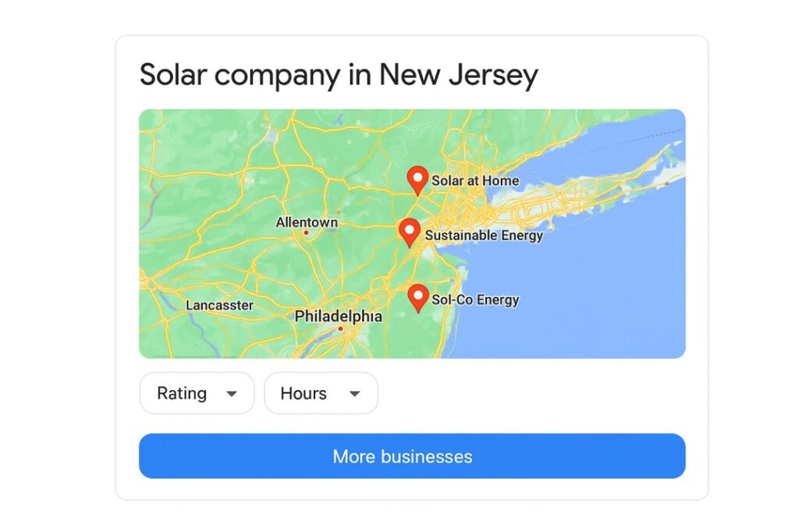Click the Philadelphia city dot marker
Viewport: 799px width, 532px height.
pyautogui.click(x=340, y=328)
